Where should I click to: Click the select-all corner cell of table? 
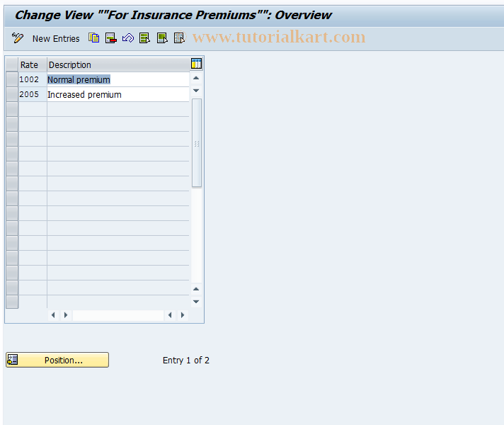[12, 64]
